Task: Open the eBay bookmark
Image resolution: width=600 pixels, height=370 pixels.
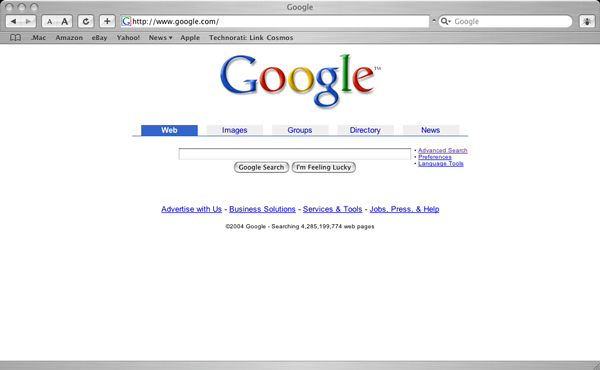Action: click(x=99, y=37)
